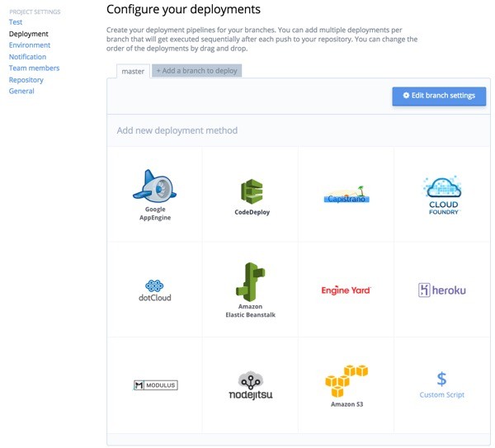
Task: Select the Modulus deployment option
Action: pyautogui.click(x=156, y=385)
